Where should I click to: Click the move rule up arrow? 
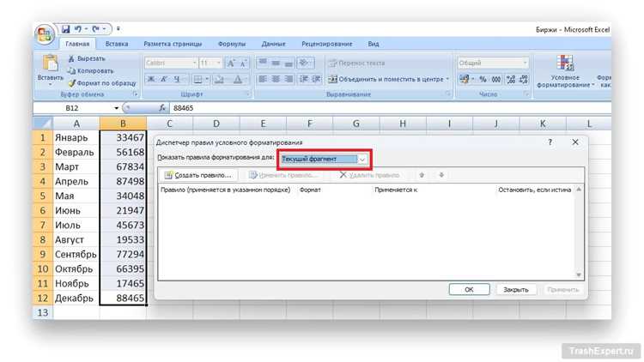click(x=422, y=175)
